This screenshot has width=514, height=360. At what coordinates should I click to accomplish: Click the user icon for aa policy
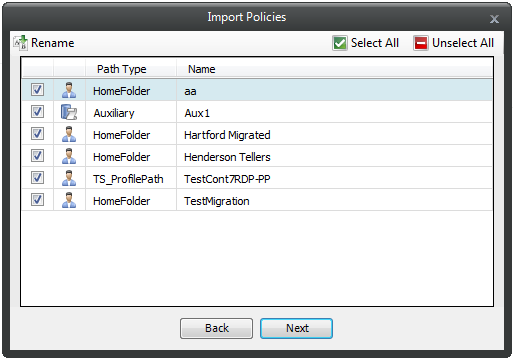(x=69, y=90)
